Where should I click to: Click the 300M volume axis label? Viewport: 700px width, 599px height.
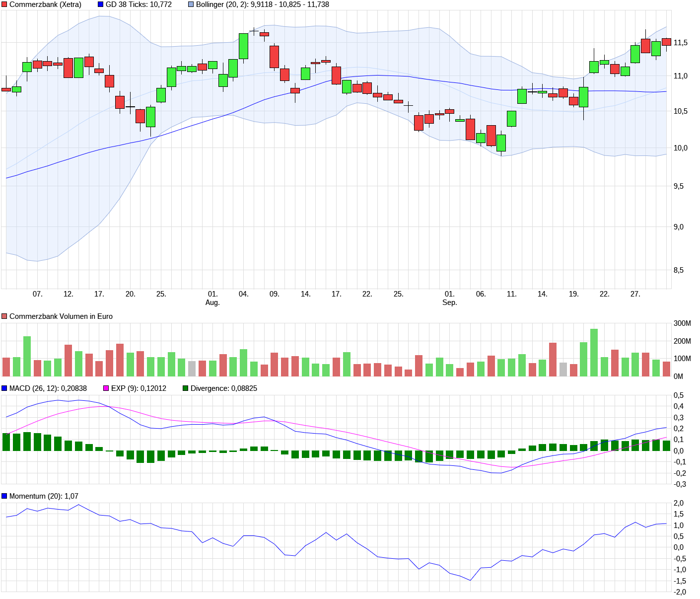click(x=682, y=323)
